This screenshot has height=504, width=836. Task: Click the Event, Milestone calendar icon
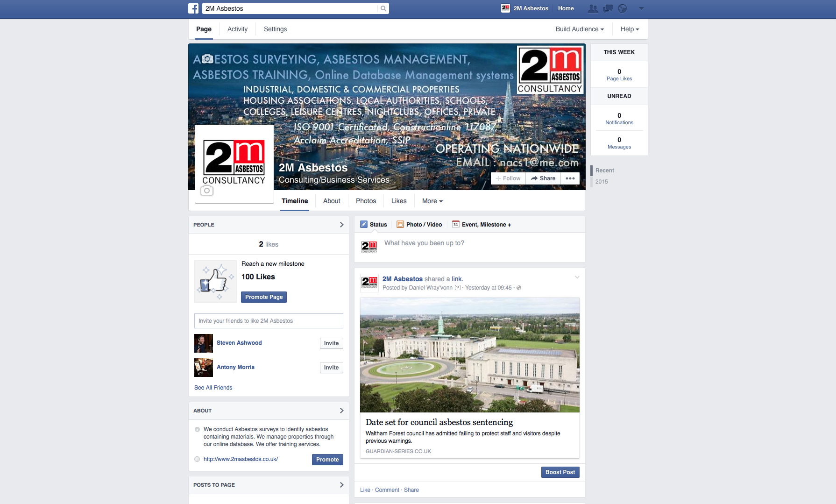click(x=456, y=225)
